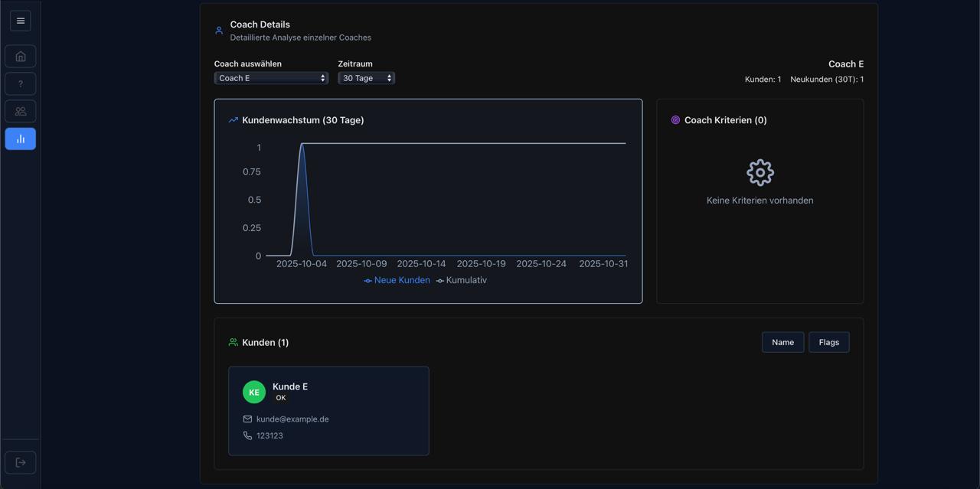Toggle the Kumulativ legend series

462,280
